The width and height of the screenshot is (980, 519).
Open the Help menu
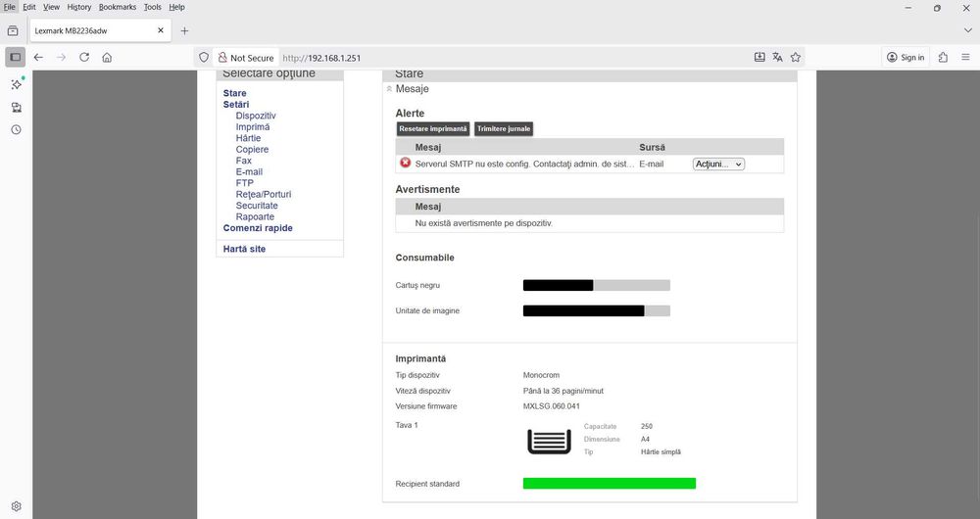coord(176,7)
